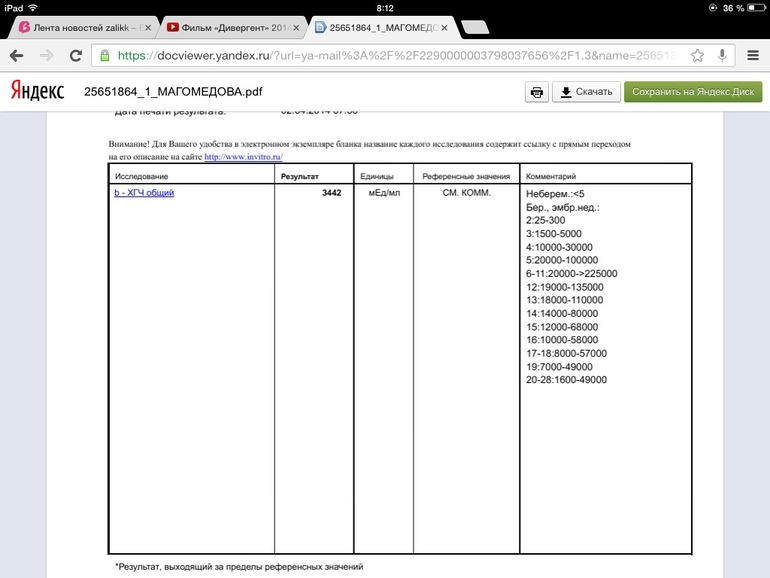Close the Фильм «Дивергент» tab
Viewport: 770px width, 578px height.
pos(296,28)
